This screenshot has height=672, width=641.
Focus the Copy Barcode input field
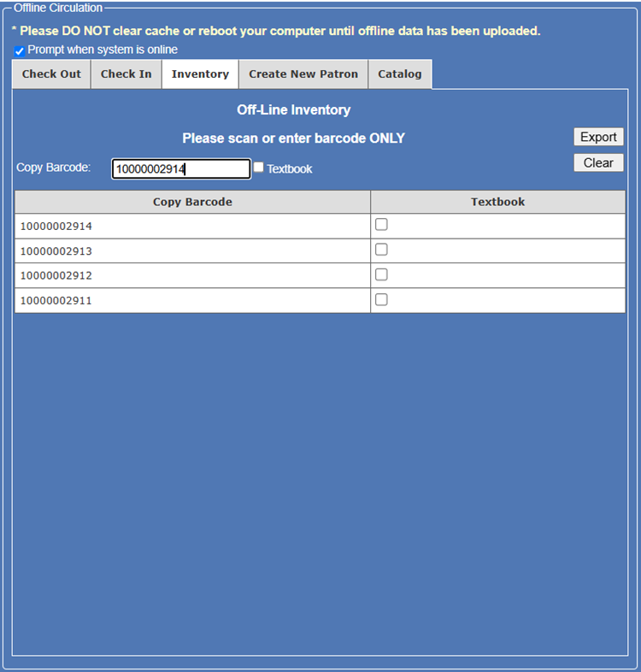181,169
